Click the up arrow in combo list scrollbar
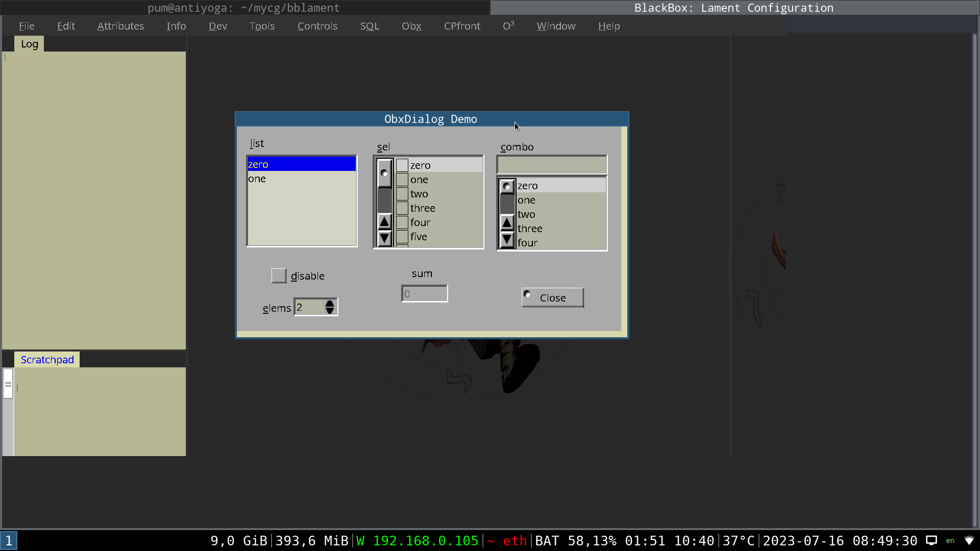 coord(507,223)
